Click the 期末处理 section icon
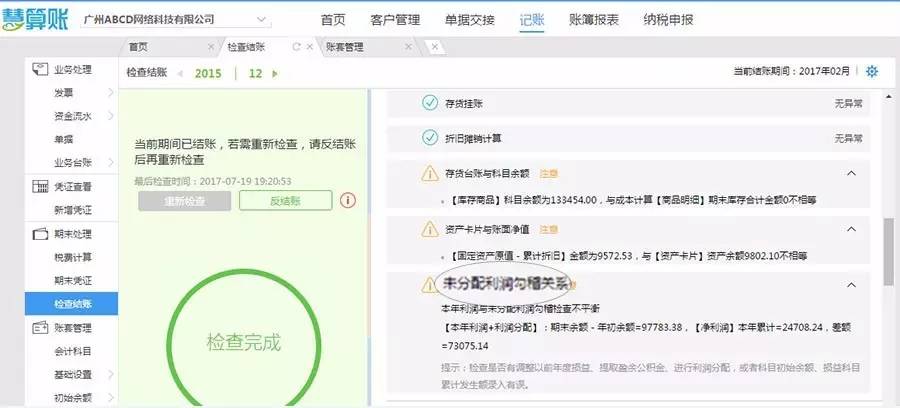The width and height of the screenshot is (900, 408). pyautogui.click(x=39, y=234)
